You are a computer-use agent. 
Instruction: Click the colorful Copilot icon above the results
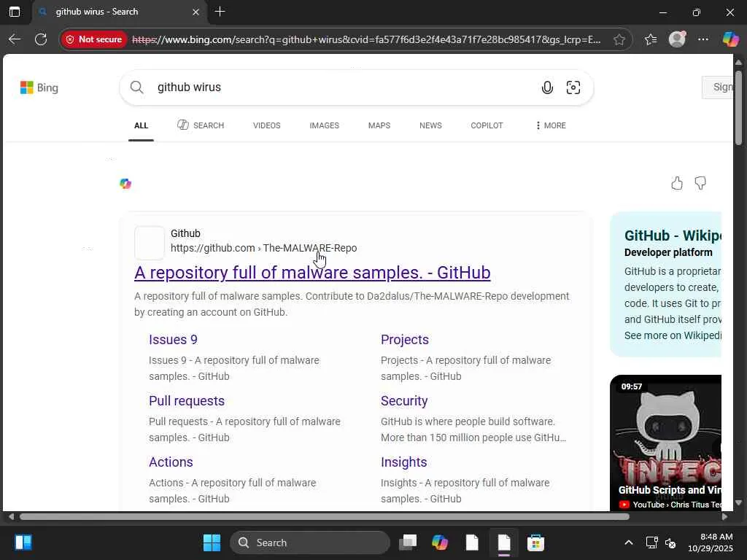pyautogui.click(x=125, y=184)
